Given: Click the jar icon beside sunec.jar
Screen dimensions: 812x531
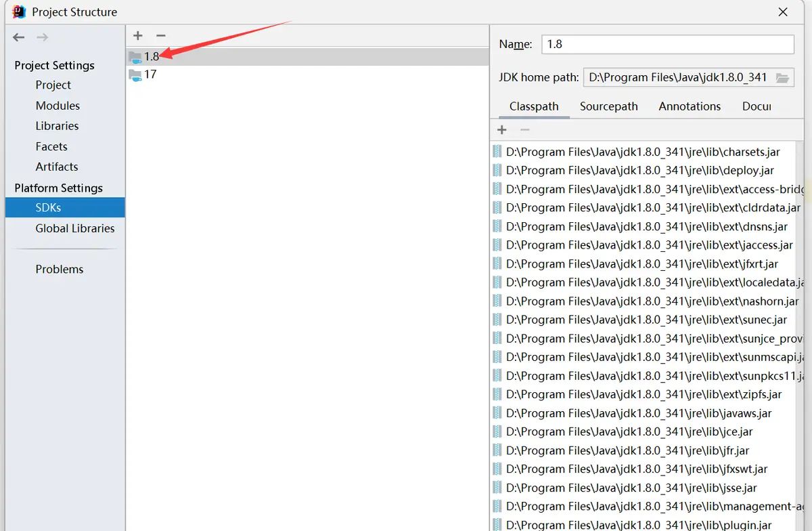Looking at the screenshot, I should [x=497, y=320].
